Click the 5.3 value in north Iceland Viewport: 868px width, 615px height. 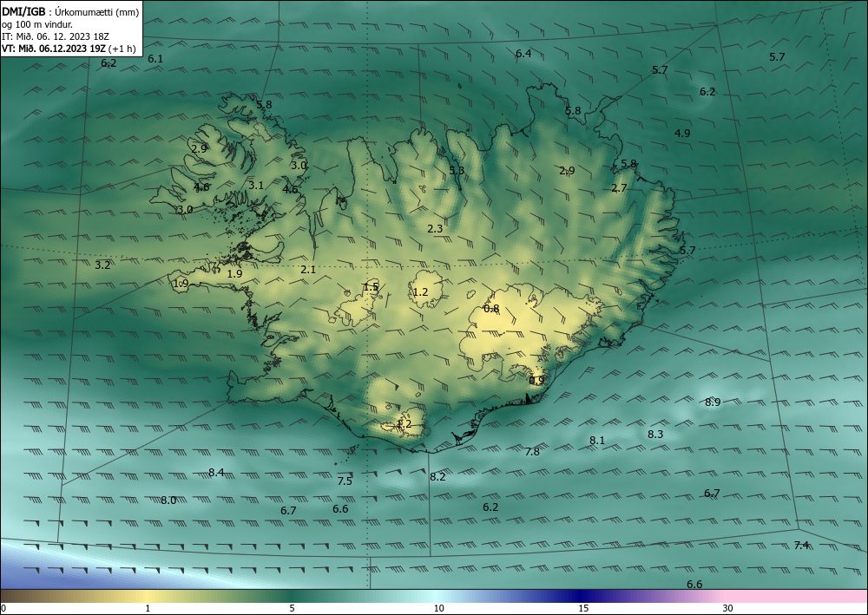pos(457,170)
